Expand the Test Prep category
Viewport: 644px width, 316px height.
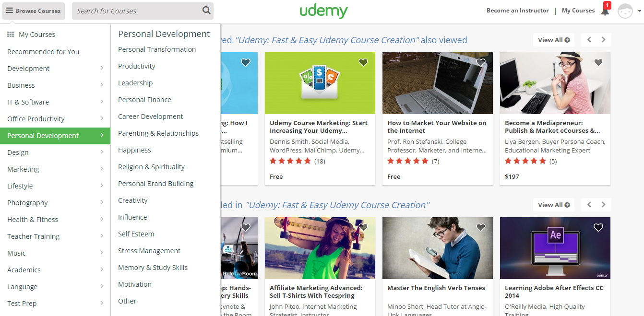pyautogui.click(x=55, y=304)
